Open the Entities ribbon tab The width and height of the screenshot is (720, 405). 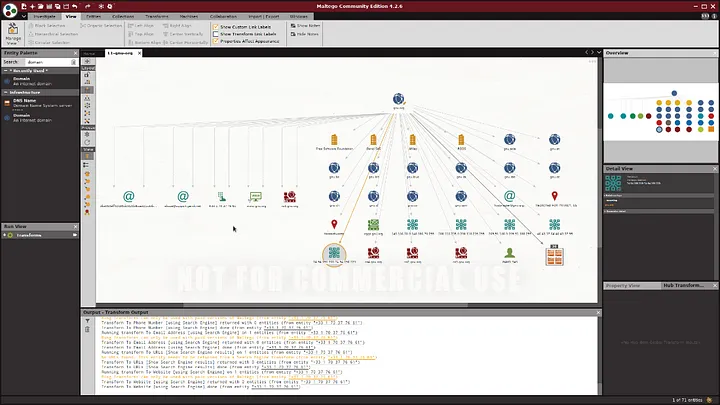tap(93, 17)
